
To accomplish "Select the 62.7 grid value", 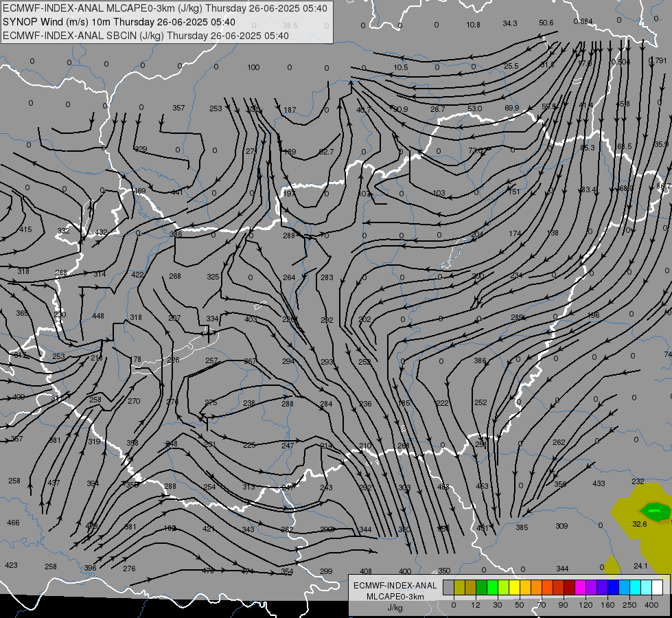I will coord(326,152).
